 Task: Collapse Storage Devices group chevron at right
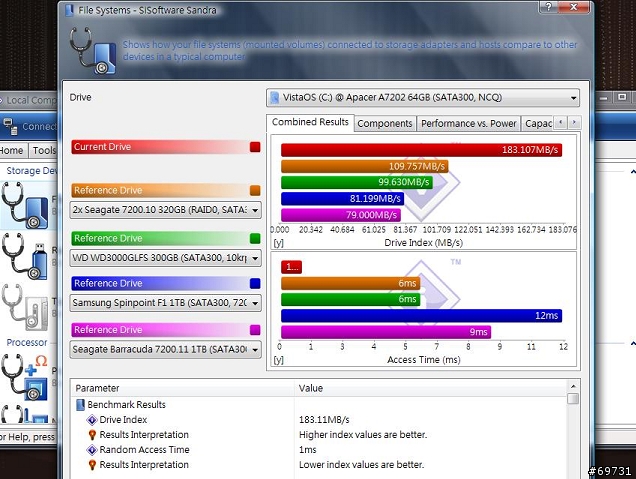[x=633, y=172]
